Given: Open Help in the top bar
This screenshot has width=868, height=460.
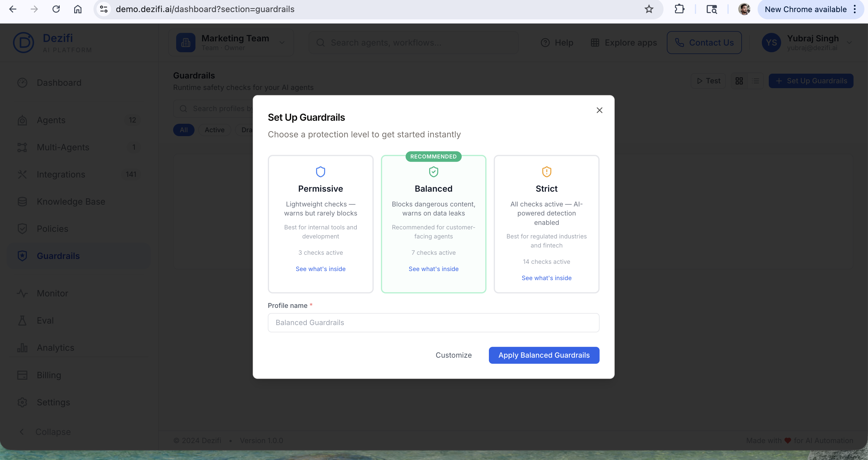Looking at the screenshot, I should 557,43.
